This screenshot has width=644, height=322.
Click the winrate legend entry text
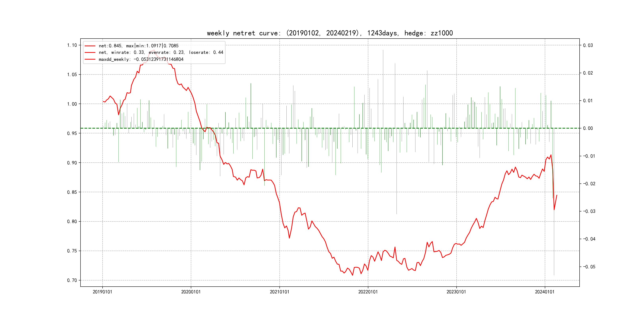(161, 52)
